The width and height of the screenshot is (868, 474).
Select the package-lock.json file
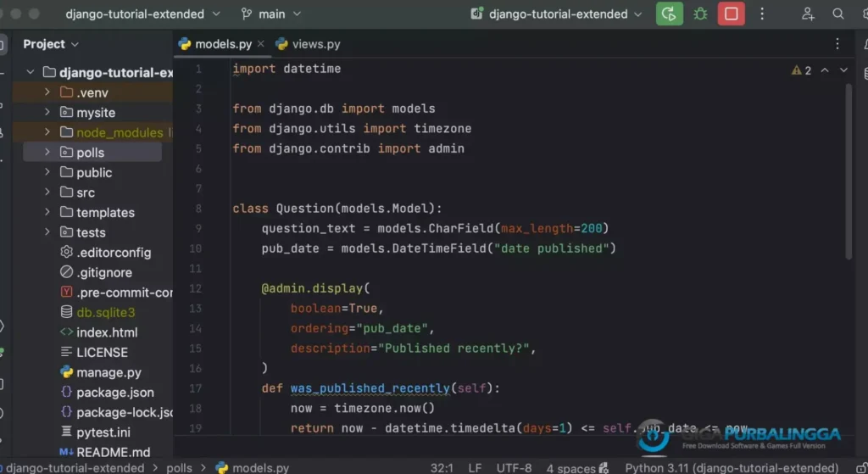coord(115,412)
